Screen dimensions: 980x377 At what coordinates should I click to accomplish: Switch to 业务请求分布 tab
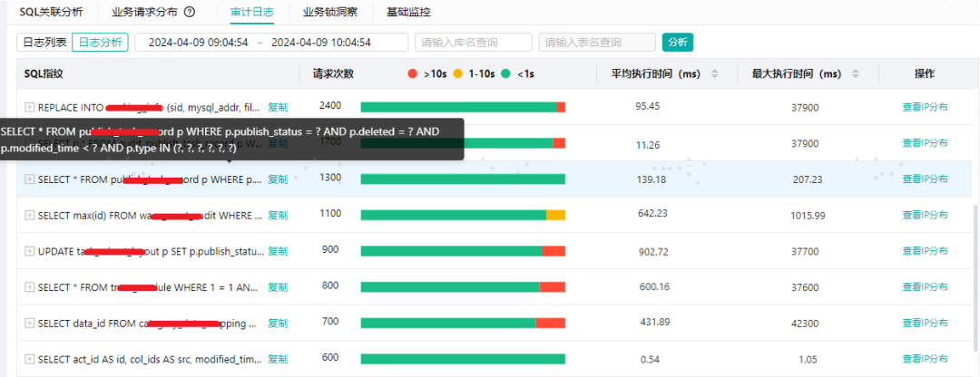point(145,12)
